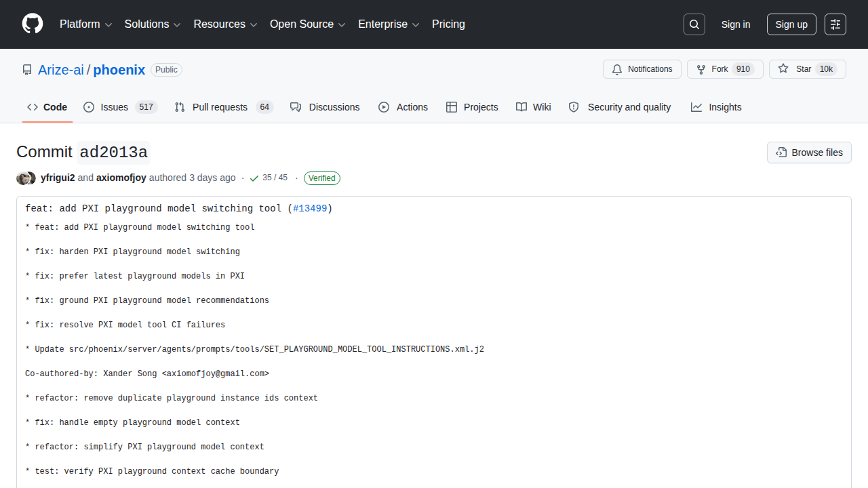The height and width of the screenshot is (488, 868).
Task: Open the Projects tab
Action: 472,107
